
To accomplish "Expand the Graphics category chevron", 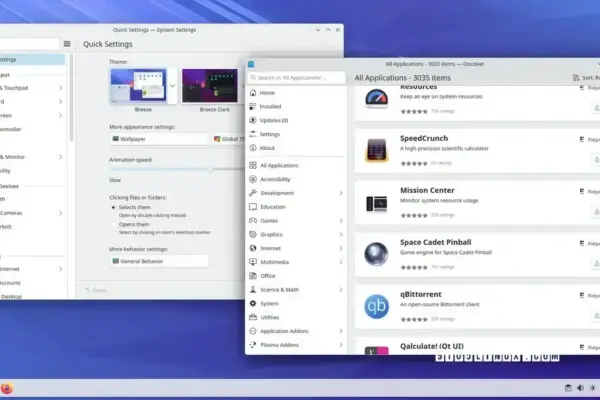I will [341, 234].
